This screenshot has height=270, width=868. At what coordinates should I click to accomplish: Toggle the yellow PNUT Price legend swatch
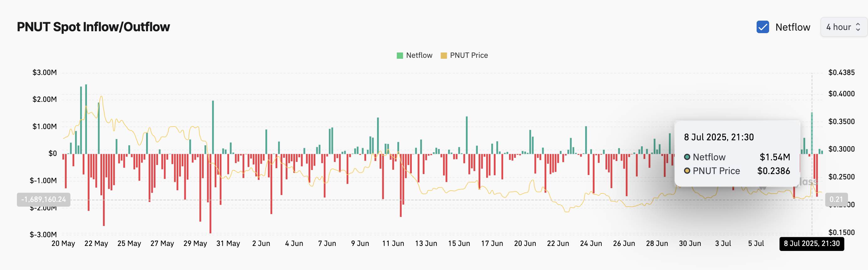tap(444, 56)
